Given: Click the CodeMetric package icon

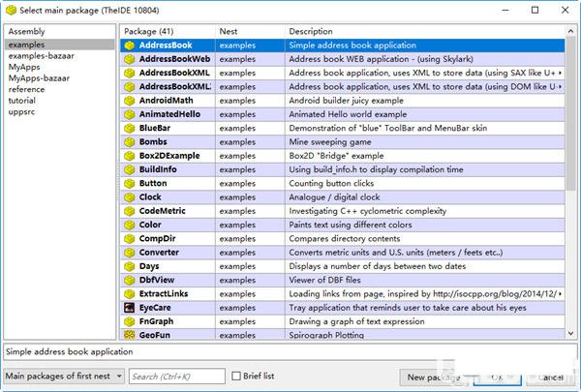Looking at the screenshot, I should (x=130, y=211).
